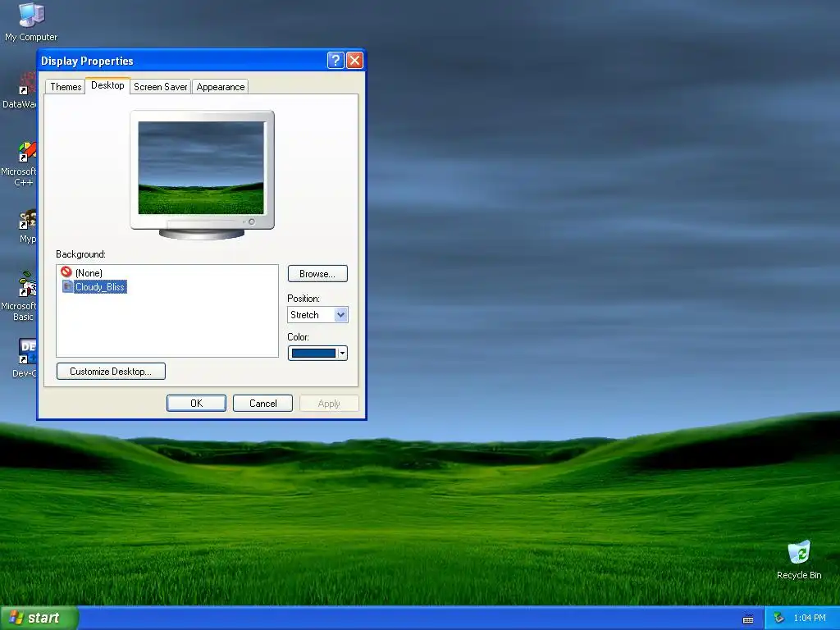Click the Browse... button
The width and height of the screenshot is (840, 630).
317,274
